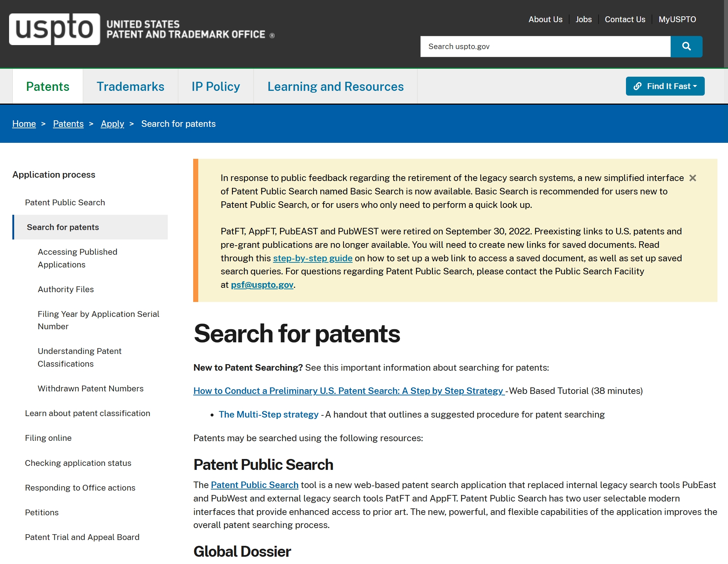Click the USPTO logo
The width and height of the screenshot is (728, 564).
coord(54,29)
